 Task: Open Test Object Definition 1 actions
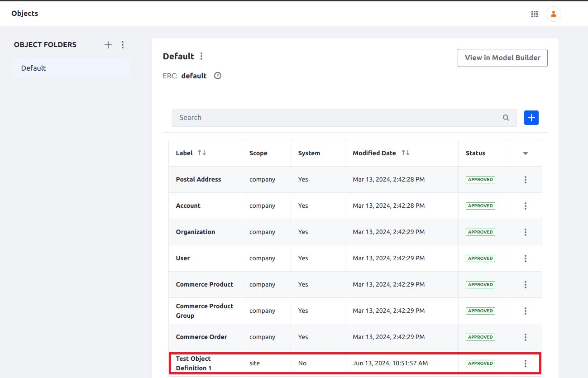point(526,364)
